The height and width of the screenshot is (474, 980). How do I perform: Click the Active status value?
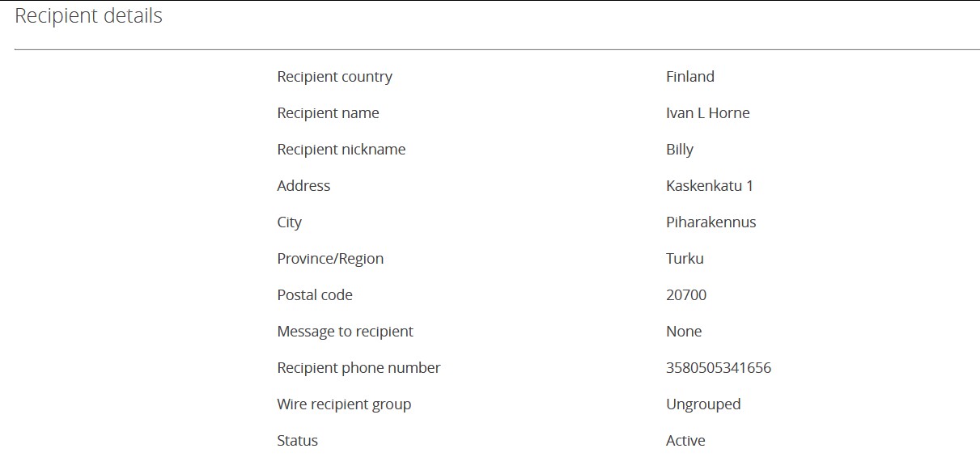685,441
